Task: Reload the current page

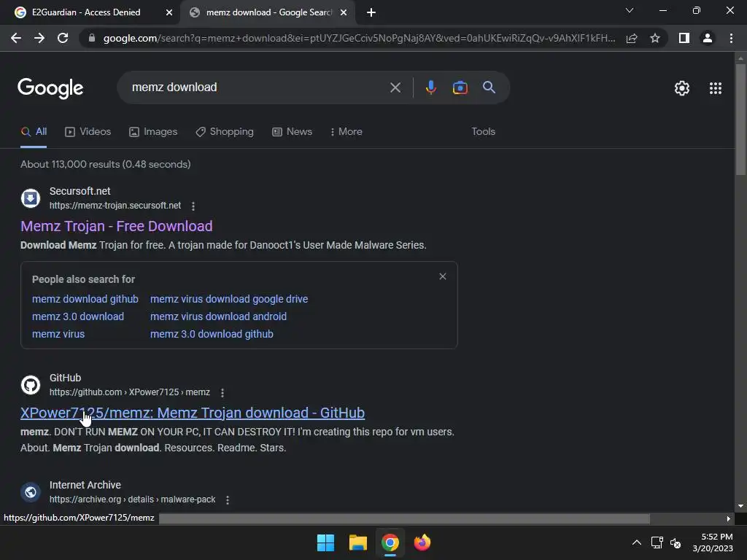Action: (x=63, y=38)
